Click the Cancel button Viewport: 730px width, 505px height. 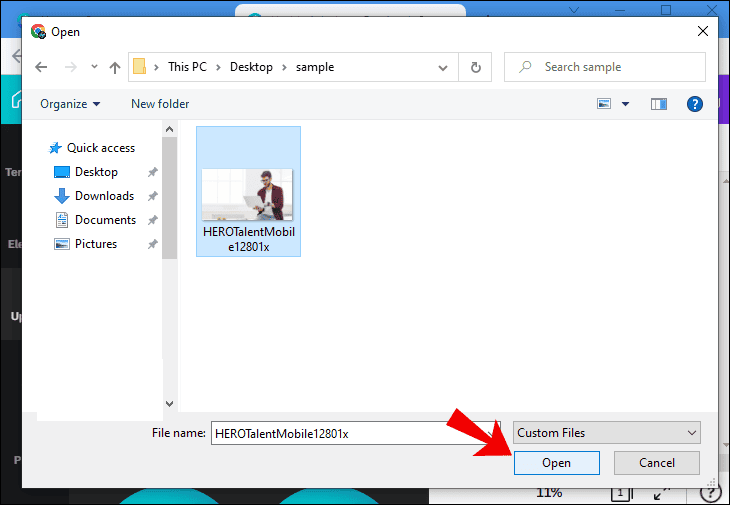pos(657,463)
